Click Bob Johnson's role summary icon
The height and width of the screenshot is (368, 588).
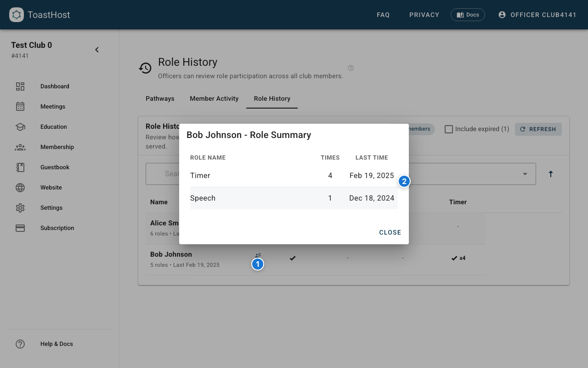tap(258, 255)
